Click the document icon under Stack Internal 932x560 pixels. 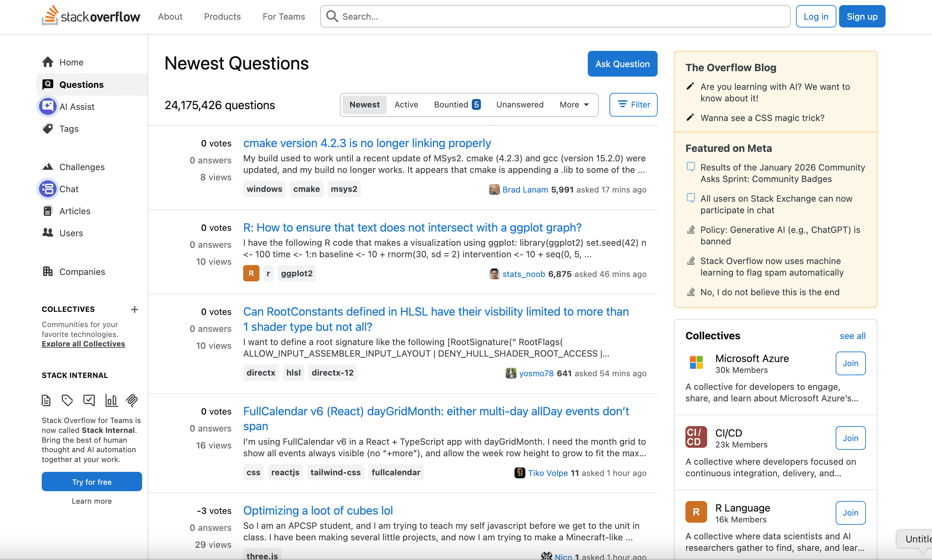click(x=46, y=400)
